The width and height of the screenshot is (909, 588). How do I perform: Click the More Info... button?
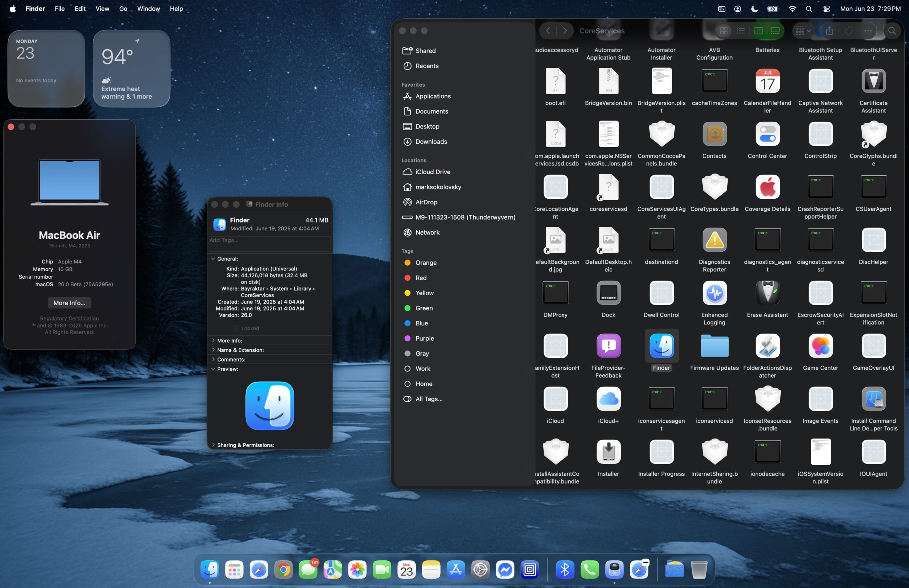[69, 303]
